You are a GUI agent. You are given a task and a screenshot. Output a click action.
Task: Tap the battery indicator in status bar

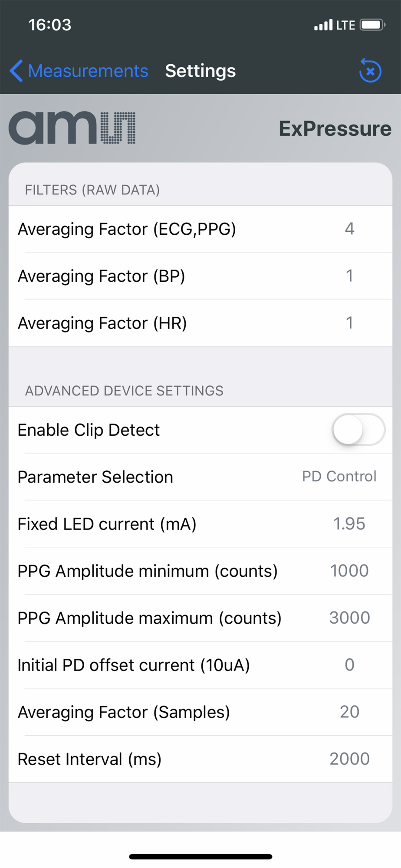click(x=372, y=25)
